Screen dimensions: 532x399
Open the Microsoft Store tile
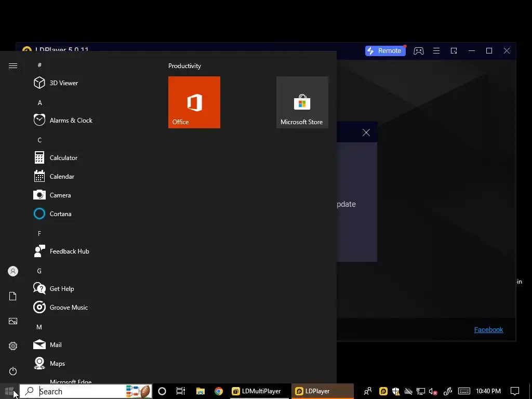tap(302, 102)
